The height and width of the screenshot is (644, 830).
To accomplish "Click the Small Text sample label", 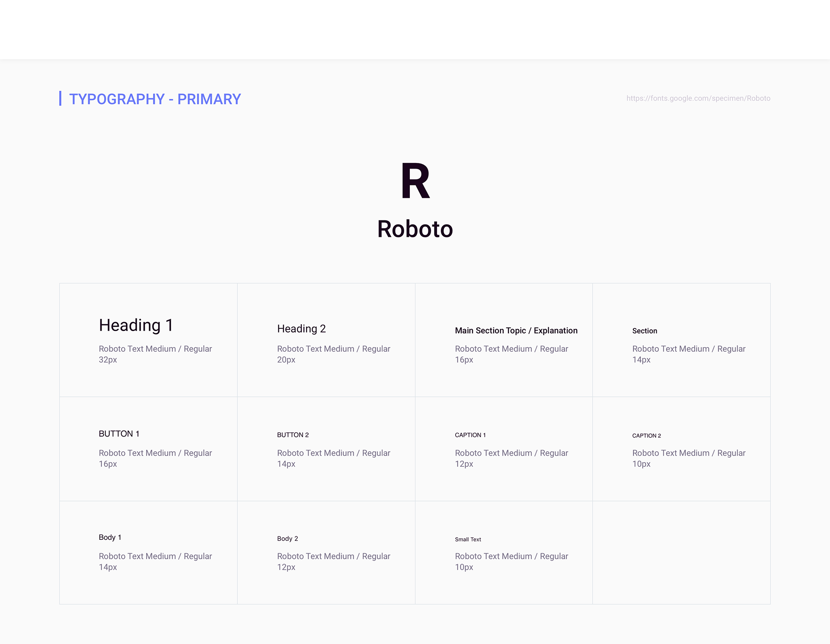I will tap(468, 539).
